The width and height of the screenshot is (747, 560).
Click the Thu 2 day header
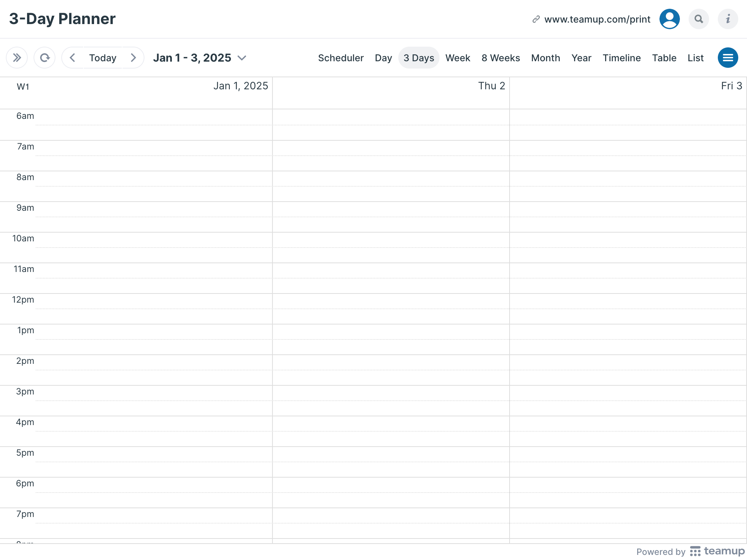pyautogui.click(x=491, y=86)
